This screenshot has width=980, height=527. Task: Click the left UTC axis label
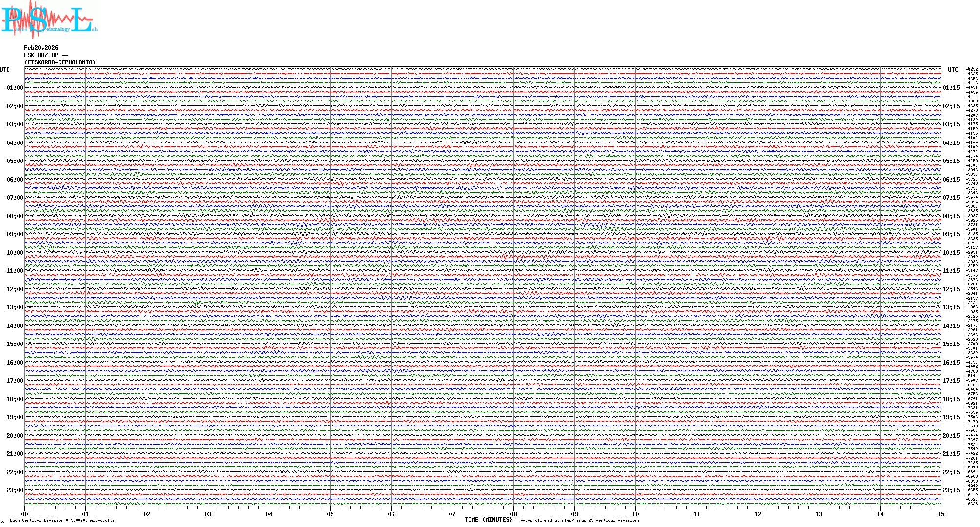click(x=5, y=70)
